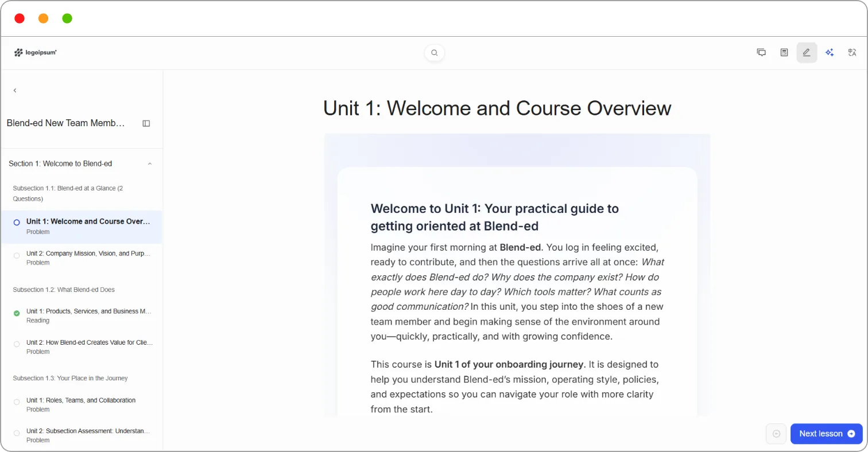This screenshot has height=452, width=868.
Task: Click the logoipsum logo
Action: tap(36, 53)
